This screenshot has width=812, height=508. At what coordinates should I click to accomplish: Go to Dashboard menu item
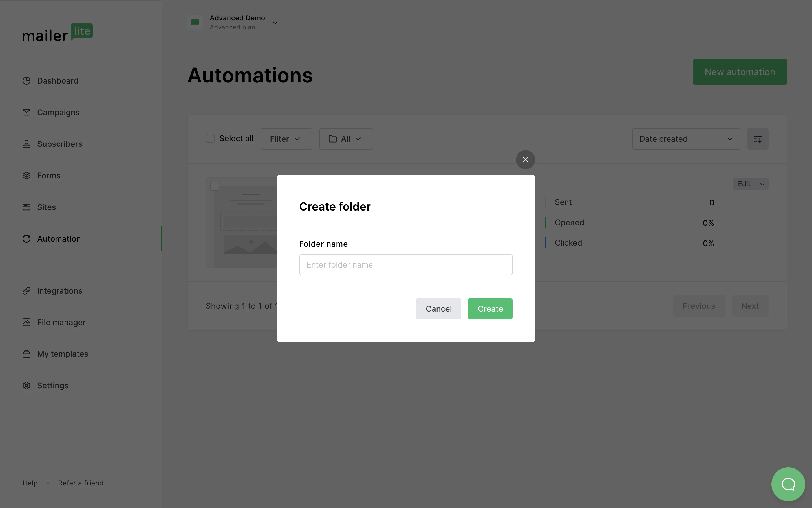tap(58, 81)
